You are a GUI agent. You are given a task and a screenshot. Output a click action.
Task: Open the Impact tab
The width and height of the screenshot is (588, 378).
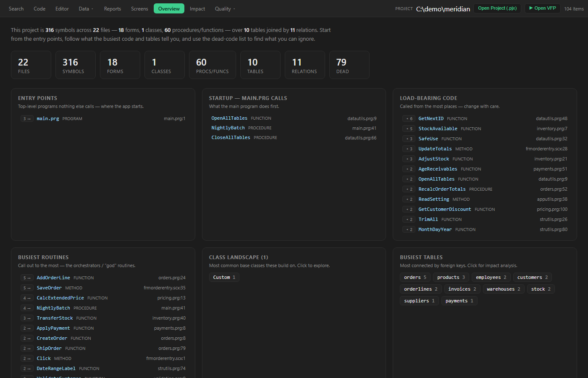click(x=197, y=8)
